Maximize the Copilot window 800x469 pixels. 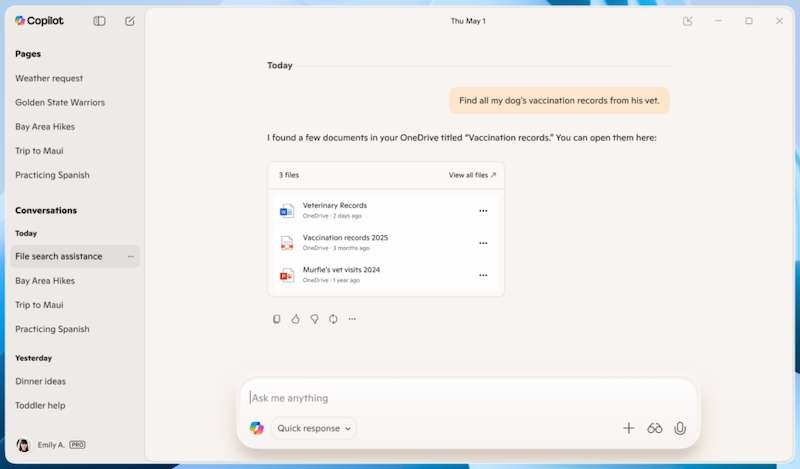tap(749, 21)
